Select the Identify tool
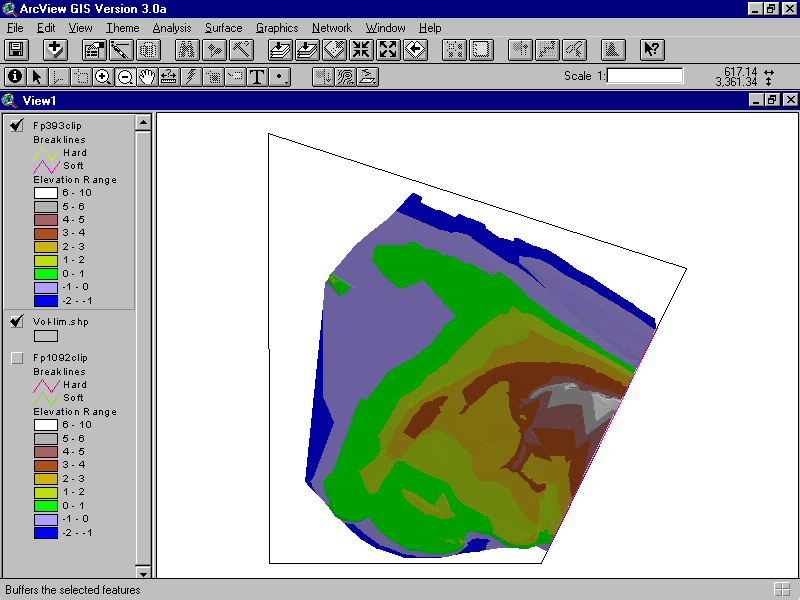 pyautogui.click(x=15, y=76)
